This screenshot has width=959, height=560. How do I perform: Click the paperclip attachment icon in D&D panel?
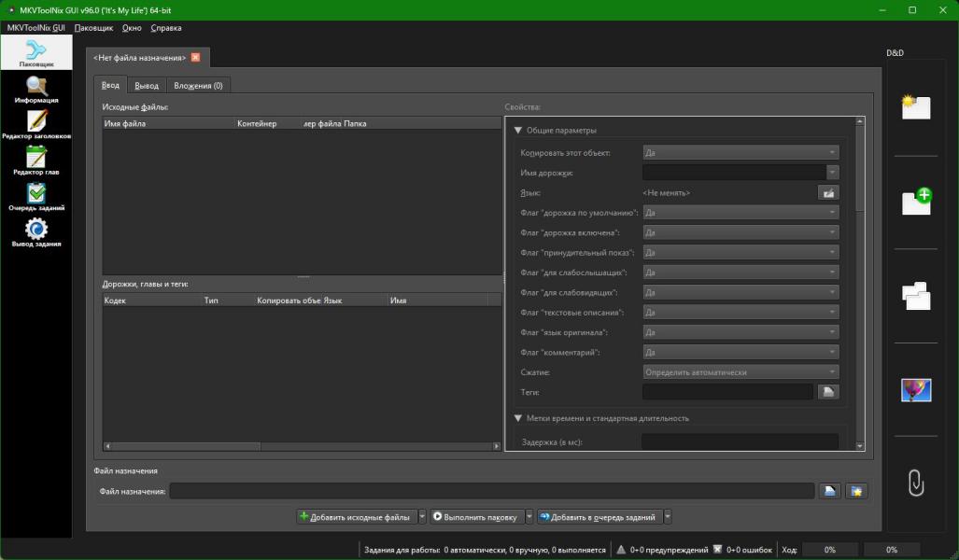point(915,483)
